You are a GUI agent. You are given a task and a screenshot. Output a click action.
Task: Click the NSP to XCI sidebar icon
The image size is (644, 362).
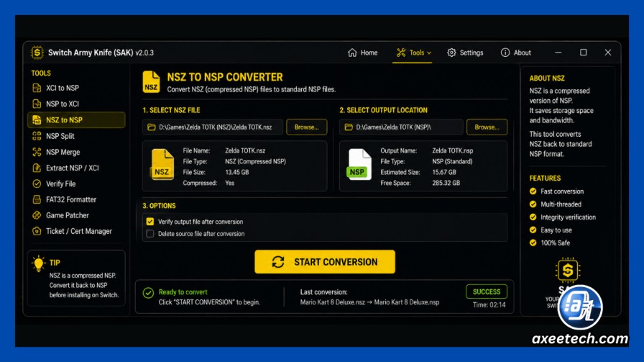point(37,104)
